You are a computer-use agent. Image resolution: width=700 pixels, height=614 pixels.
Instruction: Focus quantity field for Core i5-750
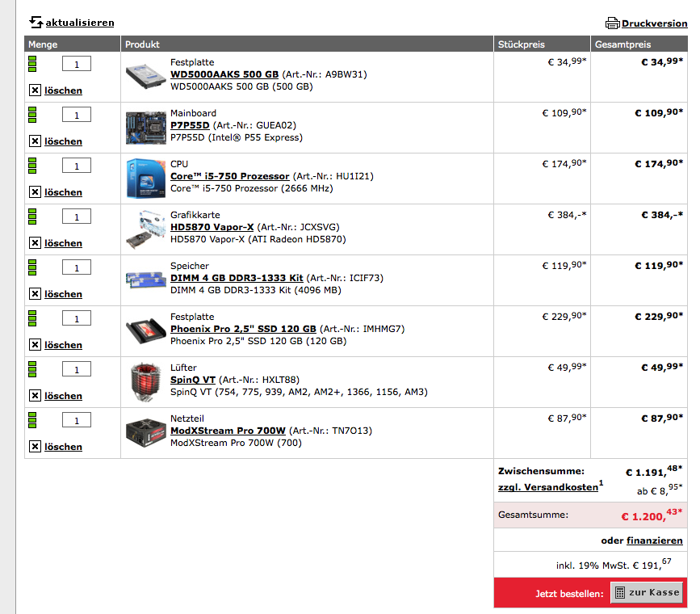pos(77,166)
